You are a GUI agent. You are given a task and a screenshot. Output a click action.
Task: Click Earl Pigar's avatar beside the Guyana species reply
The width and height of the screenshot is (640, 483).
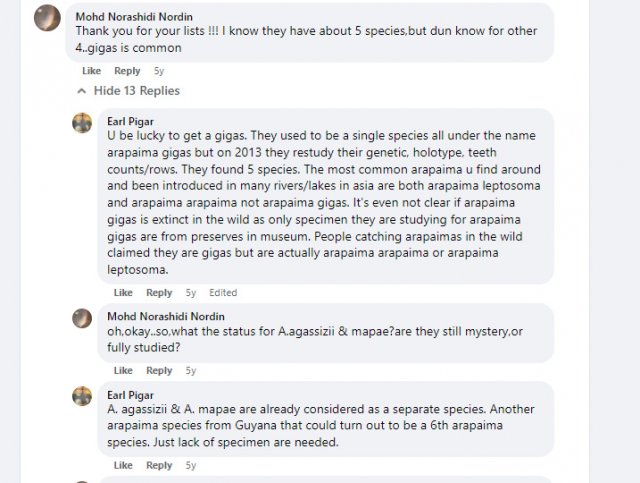82,396
